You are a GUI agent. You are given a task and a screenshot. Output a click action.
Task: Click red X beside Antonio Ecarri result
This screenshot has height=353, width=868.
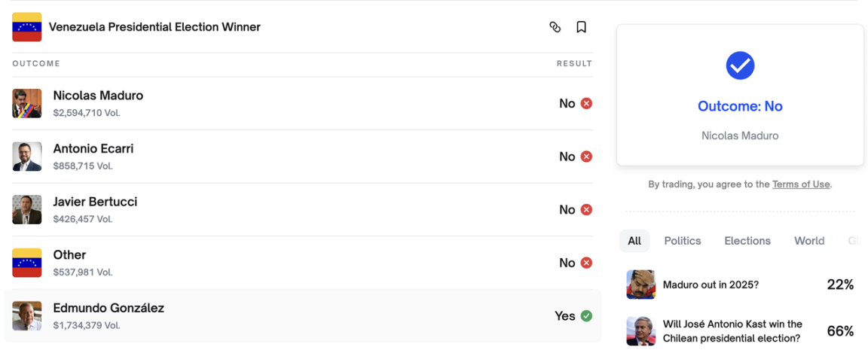tap(586, 157)
